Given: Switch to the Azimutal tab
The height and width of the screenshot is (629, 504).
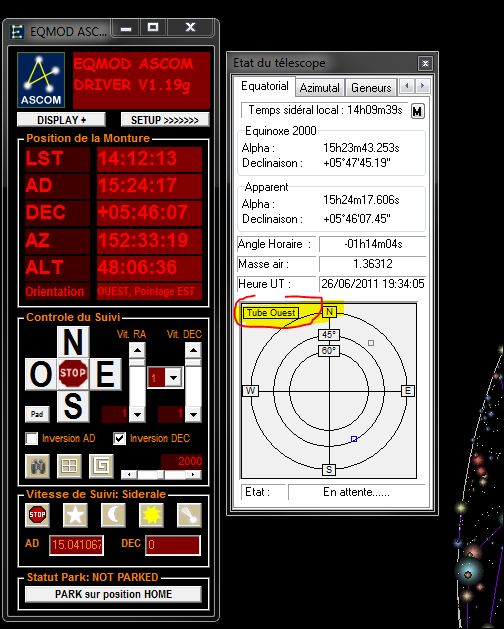Looking at the screenshot, I should pyautogui.click(x=320, y=88).
